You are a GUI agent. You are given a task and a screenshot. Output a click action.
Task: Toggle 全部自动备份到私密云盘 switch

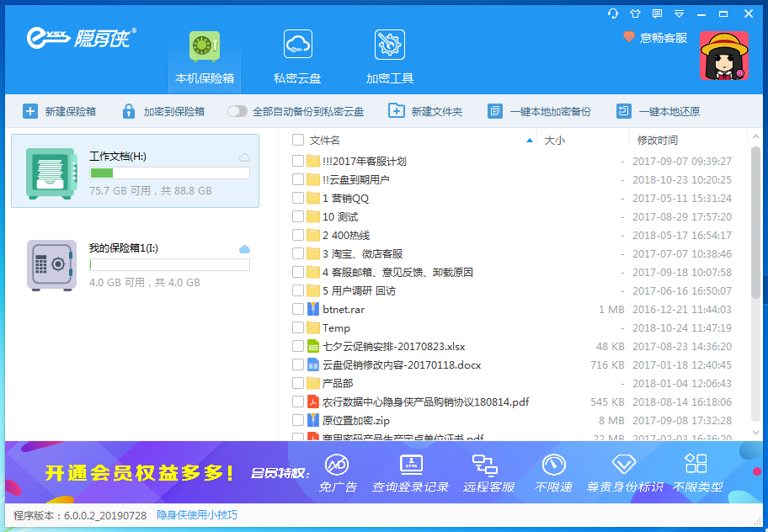pos(237,111)
